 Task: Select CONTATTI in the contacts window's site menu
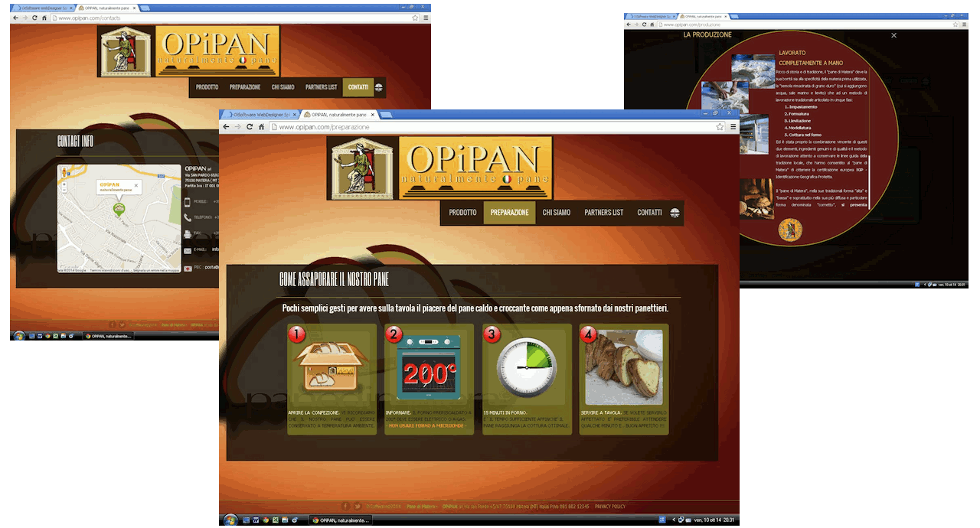click(358, 87)
